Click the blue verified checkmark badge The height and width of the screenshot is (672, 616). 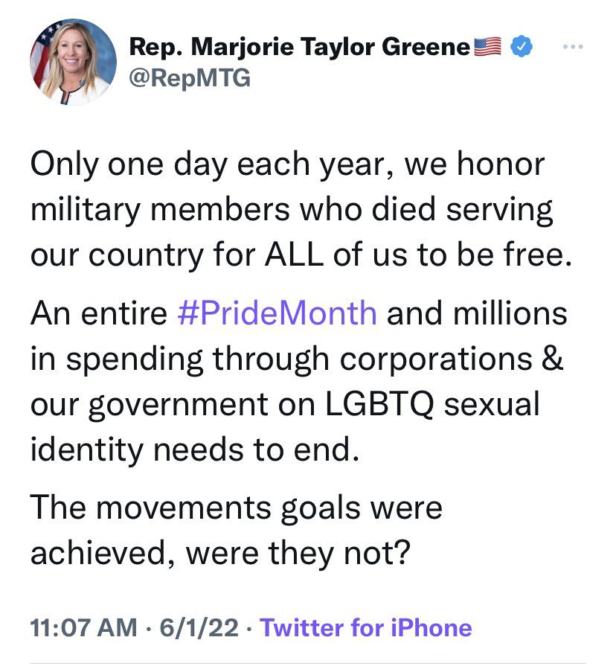522,47
